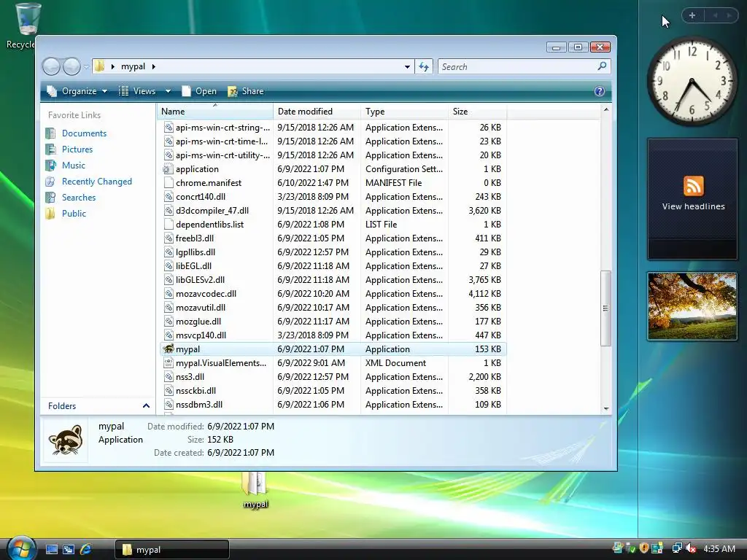Select the mypal folder on the desktop

pos(255,491)
